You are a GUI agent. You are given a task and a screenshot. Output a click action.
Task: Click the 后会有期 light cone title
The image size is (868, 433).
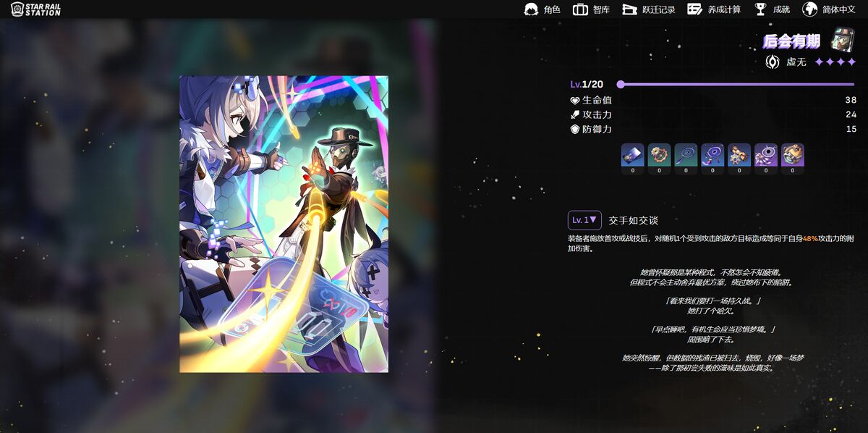point(791,41)
